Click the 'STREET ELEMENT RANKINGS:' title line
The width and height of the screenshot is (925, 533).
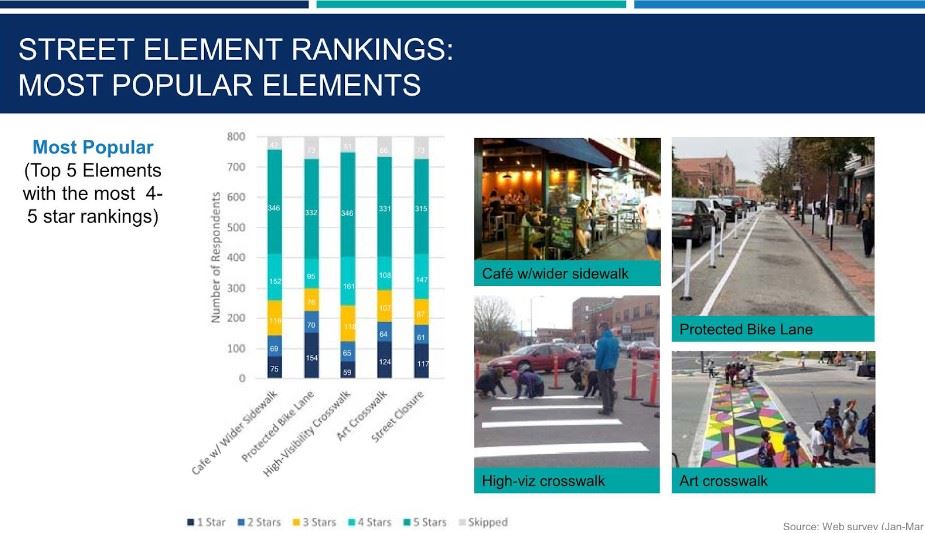tap(236, 49)
